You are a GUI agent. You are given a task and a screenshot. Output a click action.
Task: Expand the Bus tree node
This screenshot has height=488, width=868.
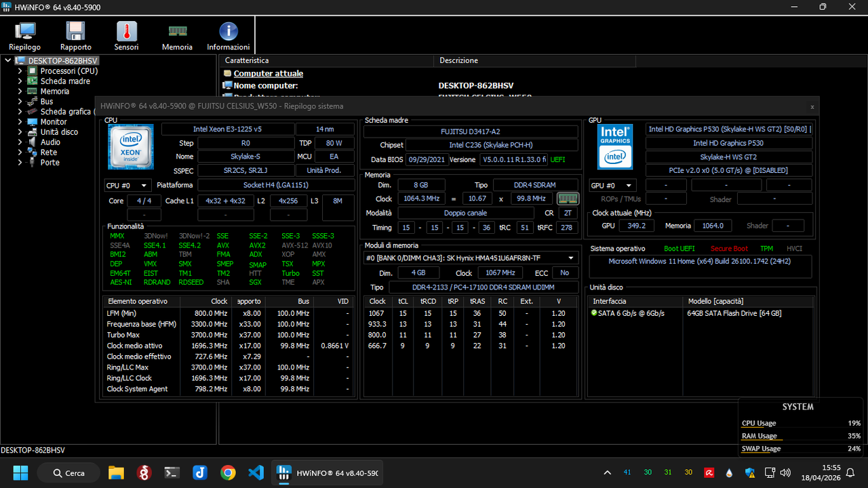(20, 102)
